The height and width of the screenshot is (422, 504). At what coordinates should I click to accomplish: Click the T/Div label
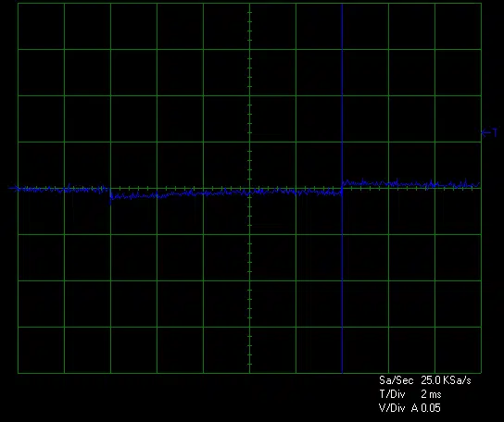tap(392, 394)
